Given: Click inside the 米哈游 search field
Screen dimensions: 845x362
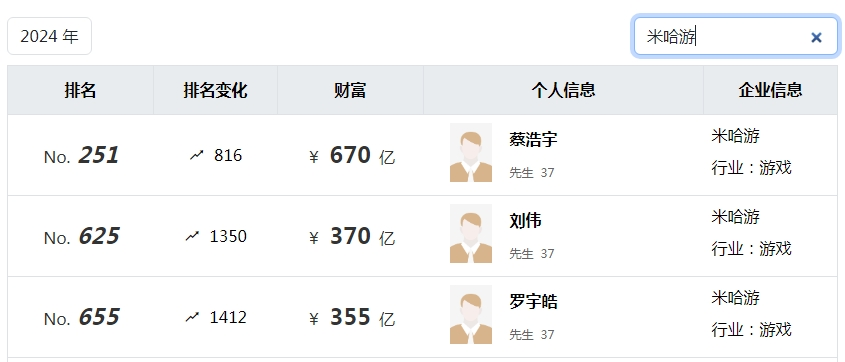Looking at the screenshot, I should coord(736,36).
